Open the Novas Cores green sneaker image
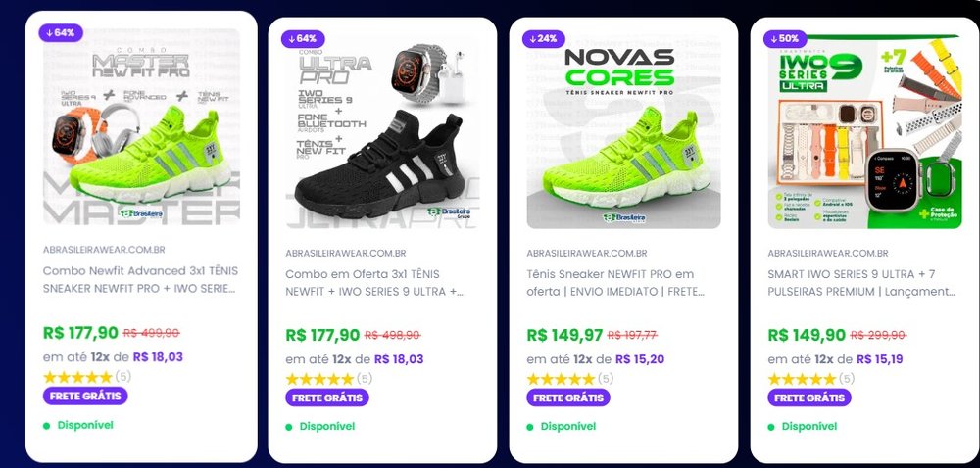Viewport: 980px width, 468px height. [623, 131]
